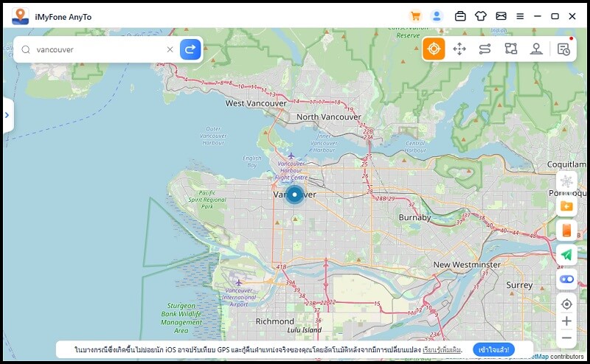
Task: Click Lulu Island map label
Action: 305,330
